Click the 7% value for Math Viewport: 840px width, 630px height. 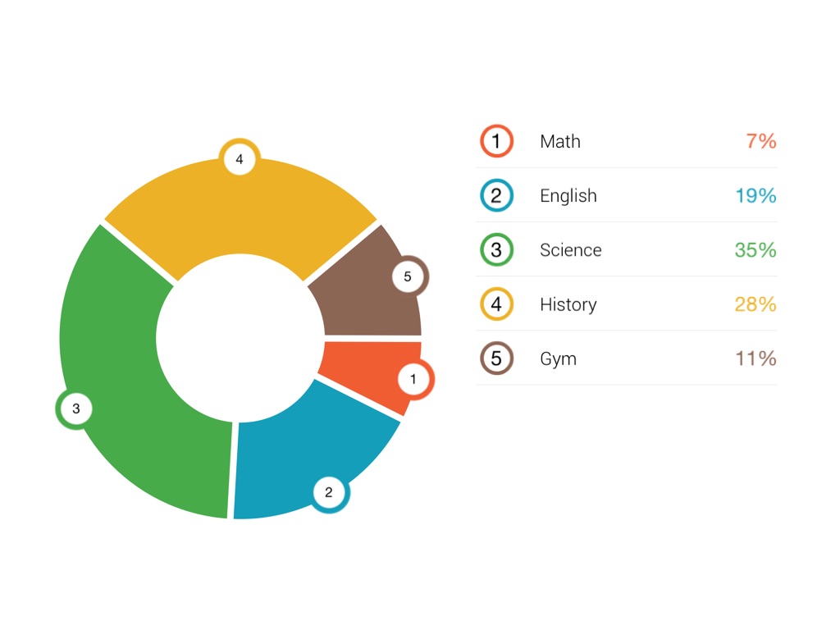[761, 141]
